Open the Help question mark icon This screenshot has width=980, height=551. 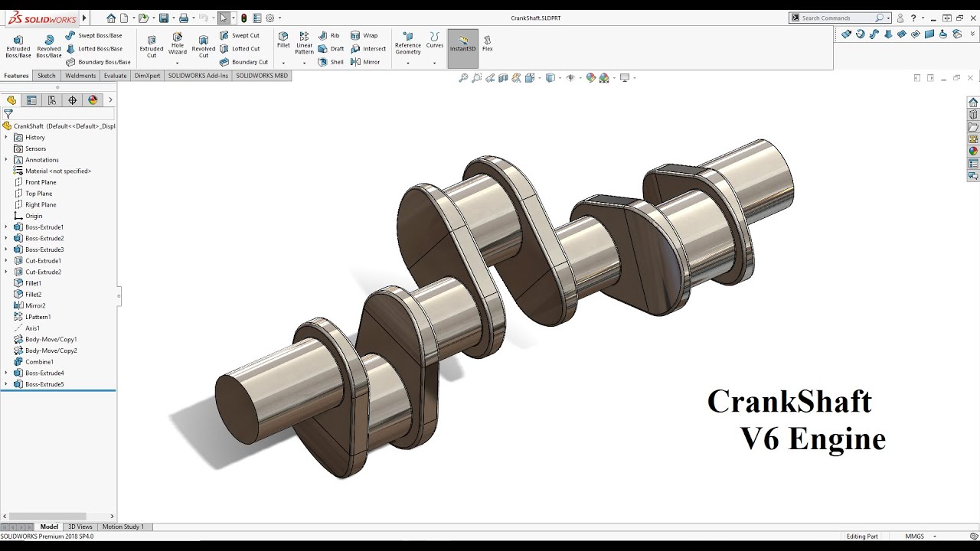(x=913, y=18)
